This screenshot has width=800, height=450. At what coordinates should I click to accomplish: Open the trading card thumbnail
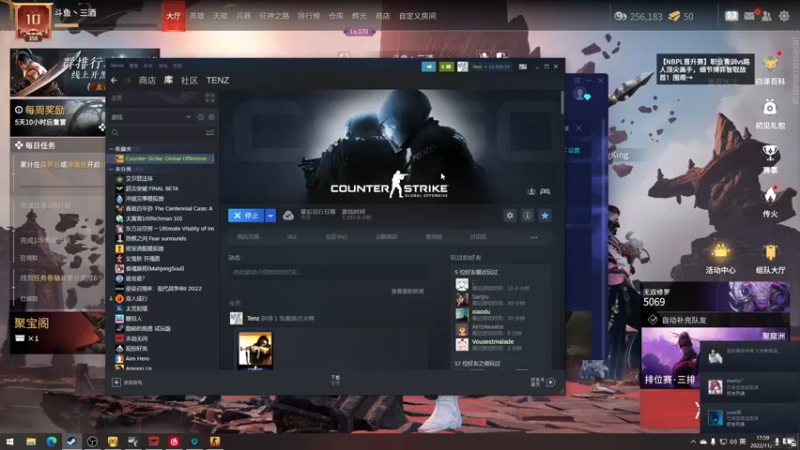point(255,351)
